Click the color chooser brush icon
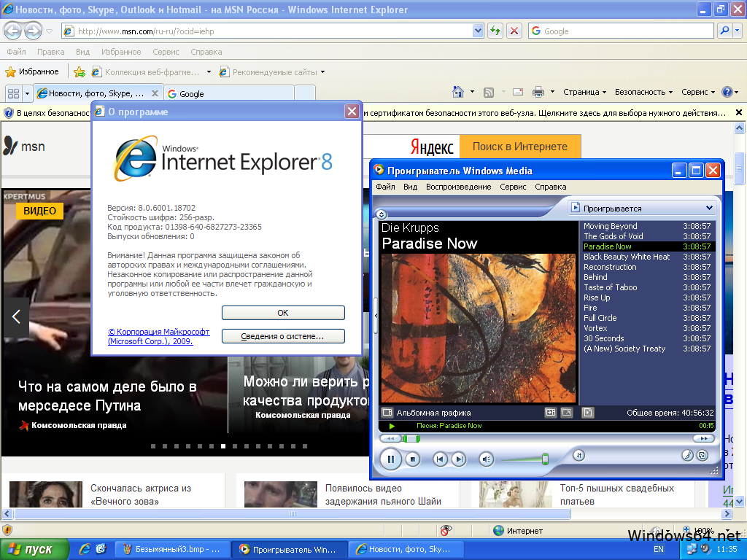Screen dimensions: 747x560 687,455
